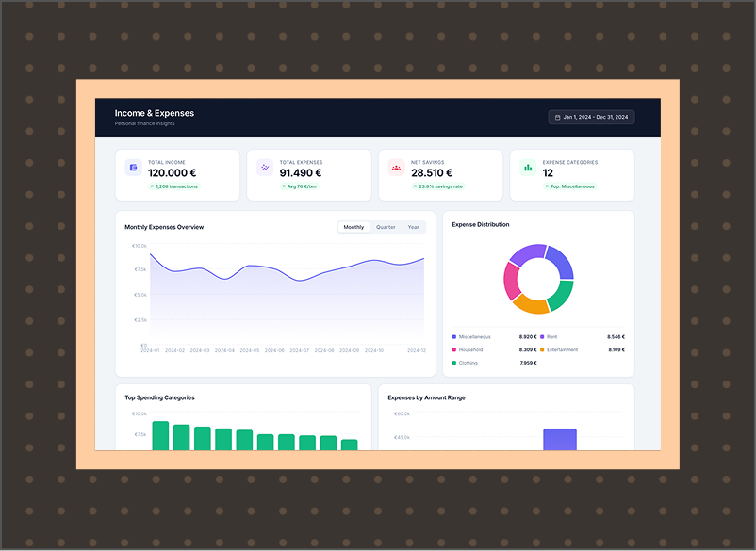Select the blue segment of the donut chart
756x551 pixels.
pyautogui.click(x=561, y=262)
